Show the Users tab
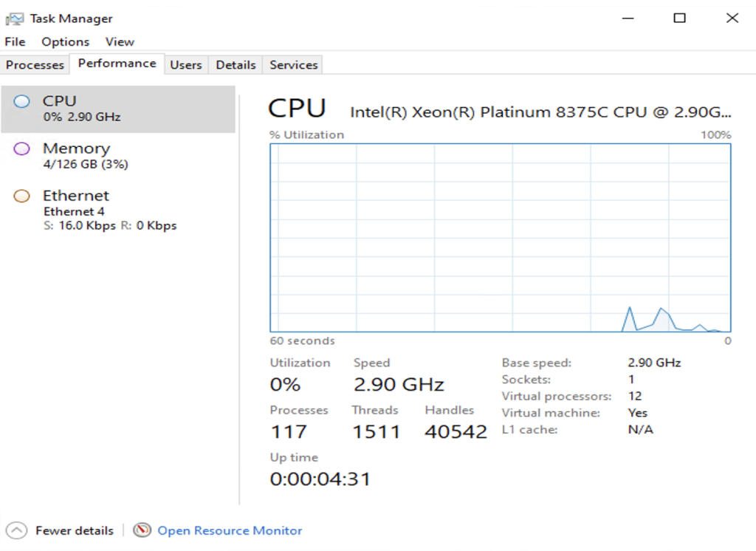 click(186, 65)
